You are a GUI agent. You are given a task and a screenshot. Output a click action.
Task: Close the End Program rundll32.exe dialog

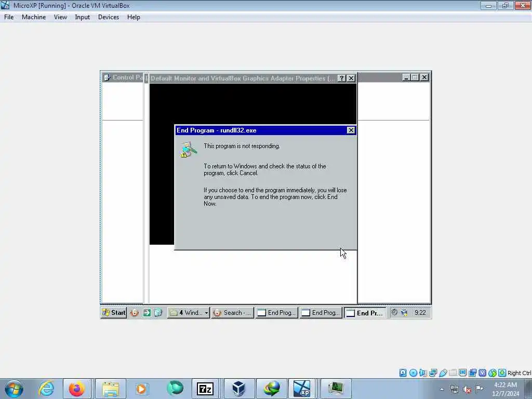(351, 130)
